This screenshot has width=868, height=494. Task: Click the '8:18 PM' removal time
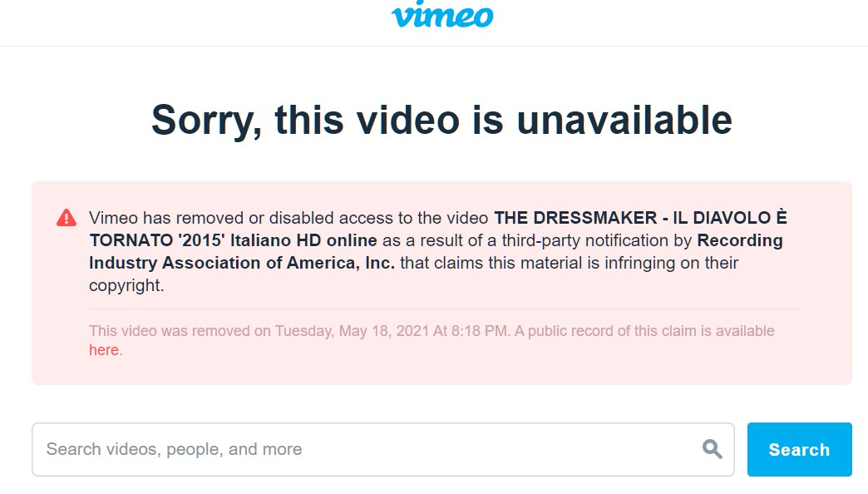tap(480, 331)
